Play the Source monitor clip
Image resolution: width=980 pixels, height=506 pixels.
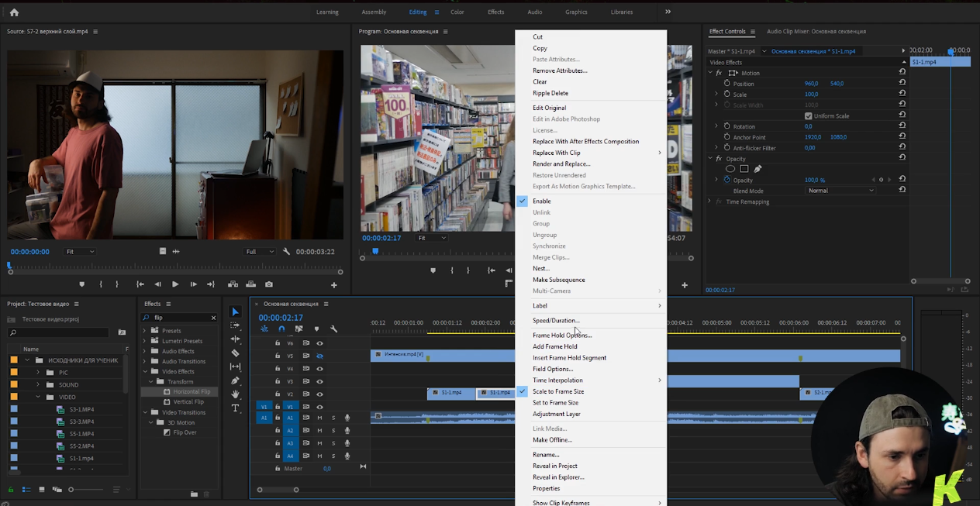(x=175, y=284)
